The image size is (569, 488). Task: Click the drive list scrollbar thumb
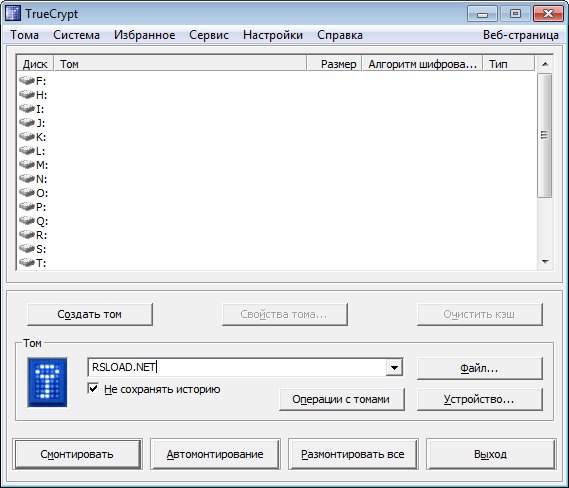[x=544, y=135]
